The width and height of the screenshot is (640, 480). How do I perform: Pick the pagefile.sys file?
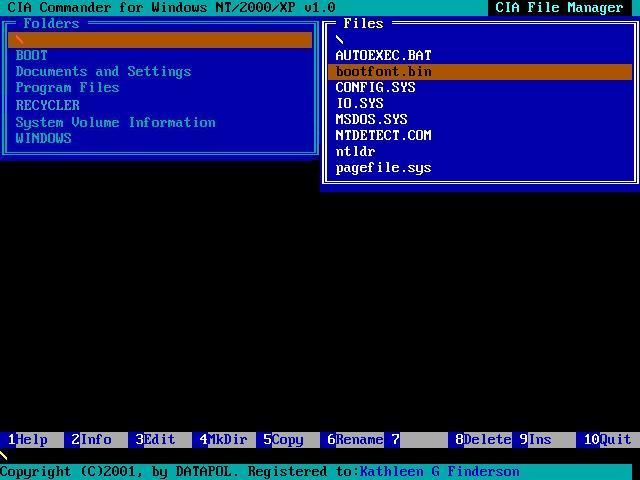[383, 168]
